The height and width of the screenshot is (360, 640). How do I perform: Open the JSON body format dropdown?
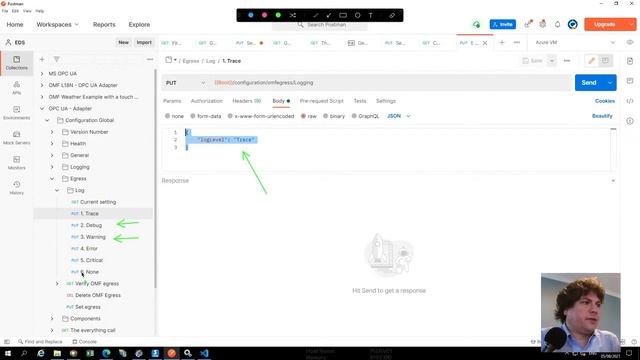click(x=398, y=116)
